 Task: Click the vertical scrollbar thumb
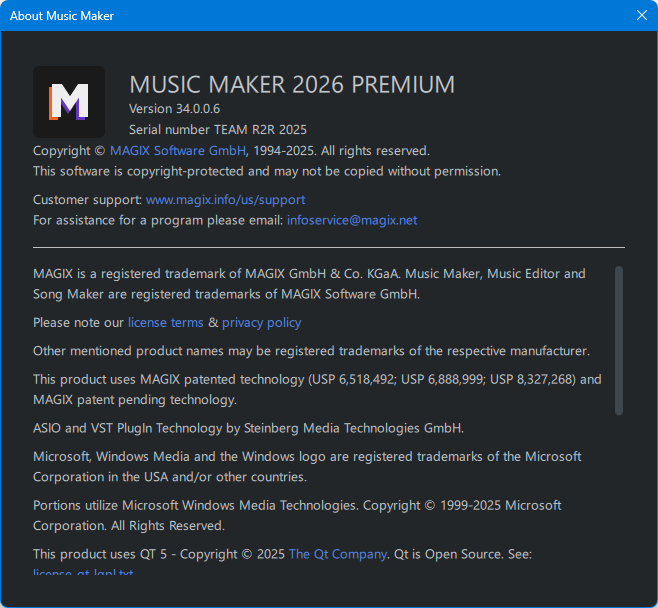point(619,340)
